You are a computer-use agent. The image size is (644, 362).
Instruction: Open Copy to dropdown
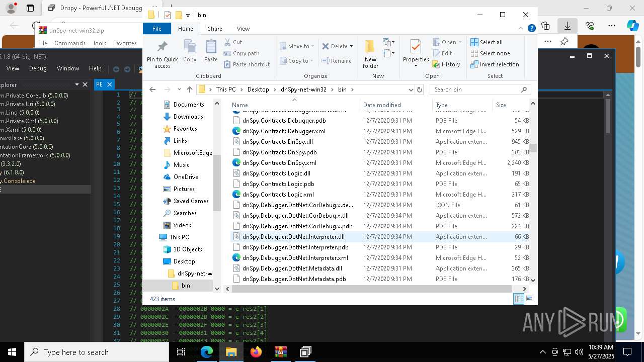[x=296, y=61]
